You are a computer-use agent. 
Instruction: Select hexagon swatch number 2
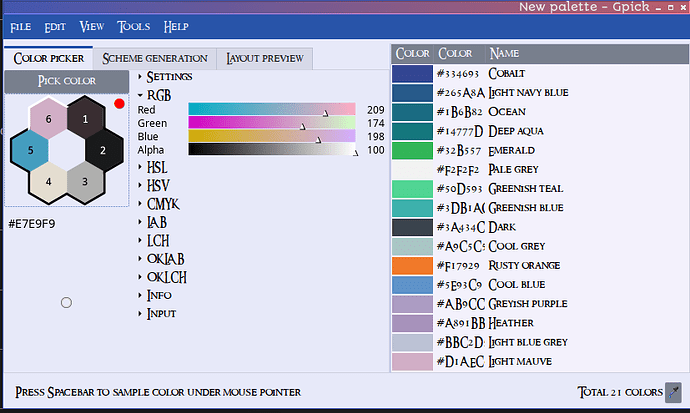[x=103, y=151]
